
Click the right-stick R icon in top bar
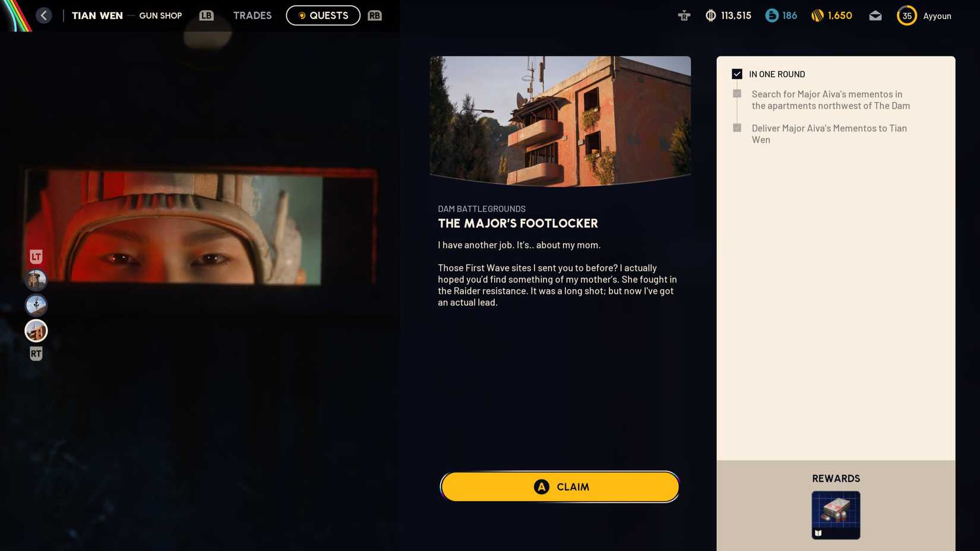click(684, 16)
